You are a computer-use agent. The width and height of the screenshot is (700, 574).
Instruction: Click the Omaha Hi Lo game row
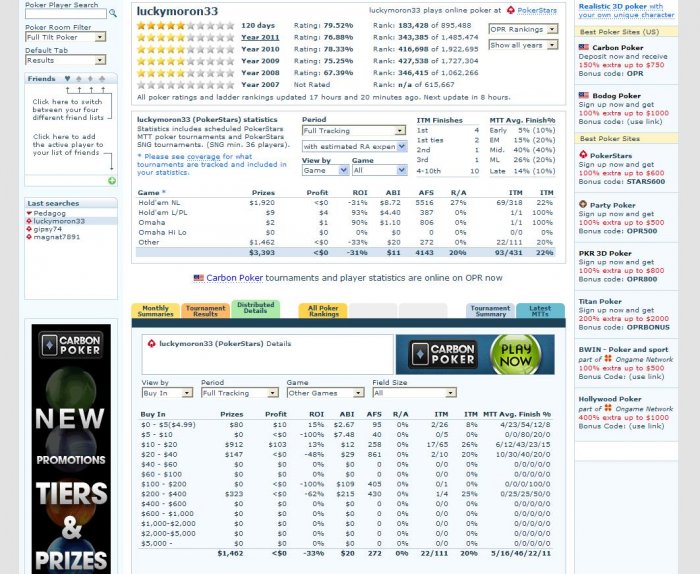point(346,232)
